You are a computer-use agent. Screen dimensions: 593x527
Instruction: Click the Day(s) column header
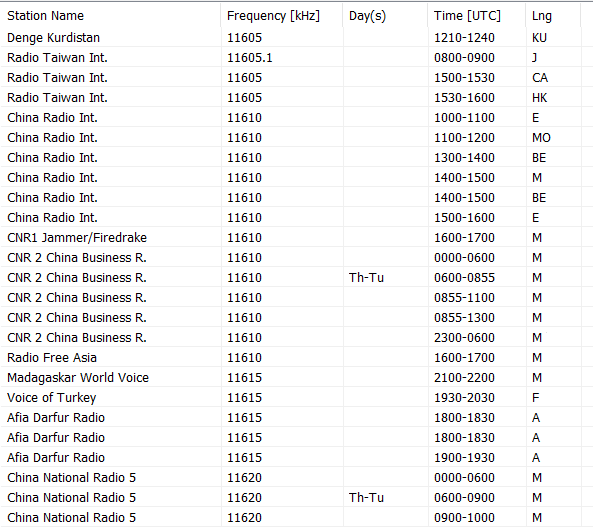pos(385,16)
